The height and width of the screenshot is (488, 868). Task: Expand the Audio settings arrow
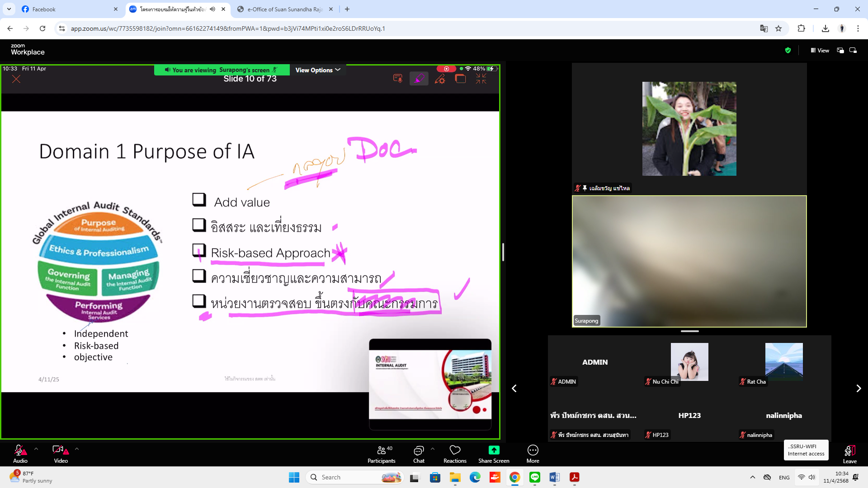[x=36, y=449]
